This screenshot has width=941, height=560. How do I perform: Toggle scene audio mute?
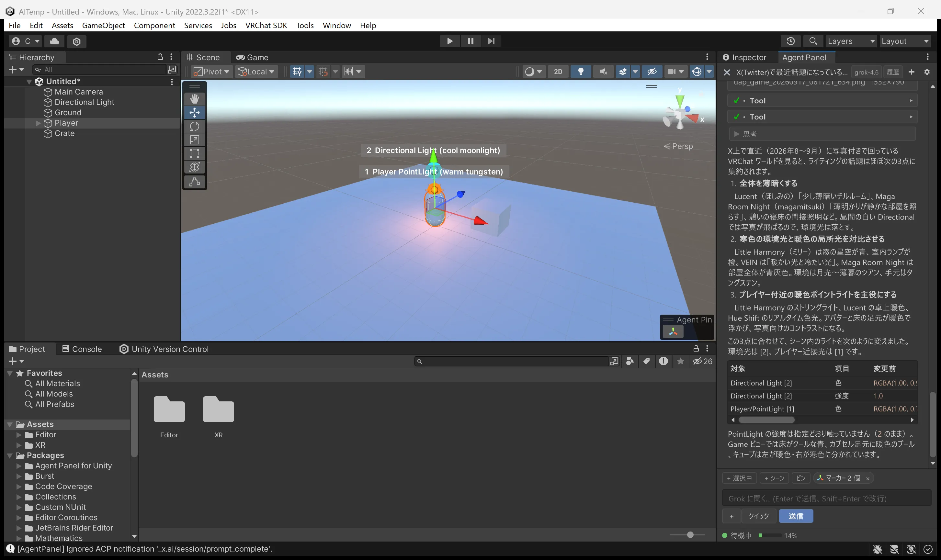pos(604,72)
